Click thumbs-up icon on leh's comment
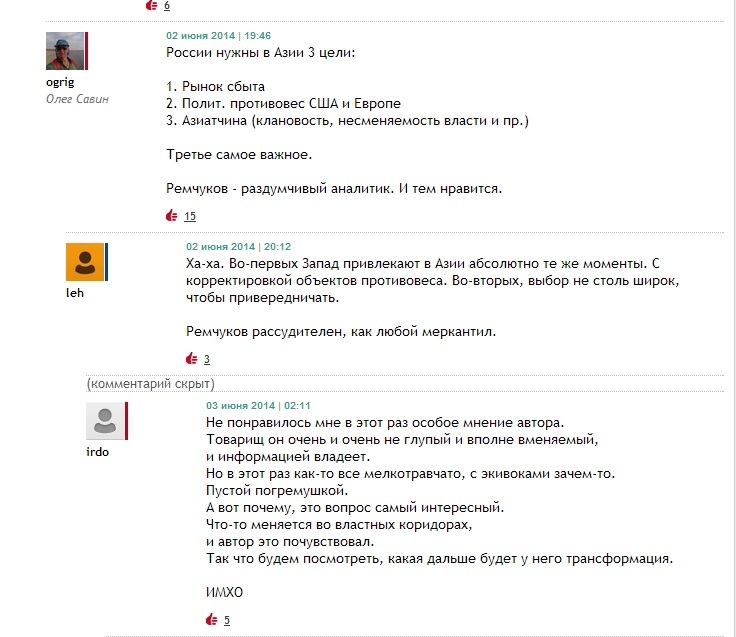736x637 pixels. (x=192, y=359)
